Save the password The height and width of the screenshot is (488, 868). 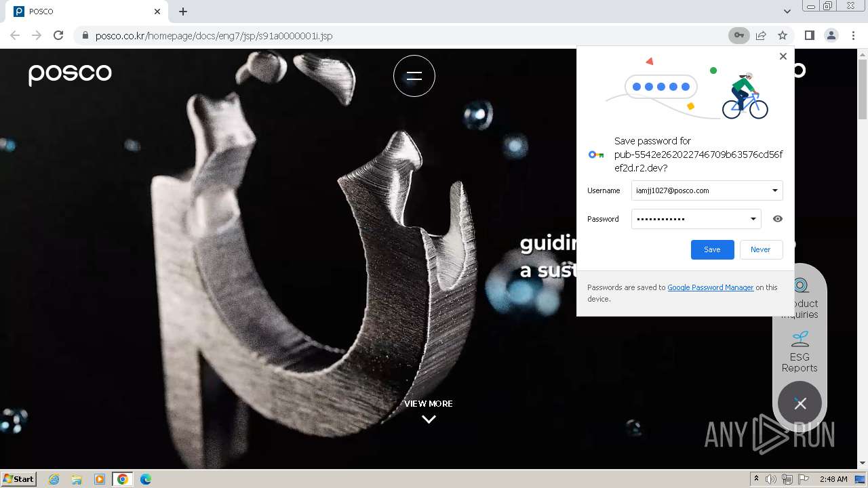tap(712, 249)
